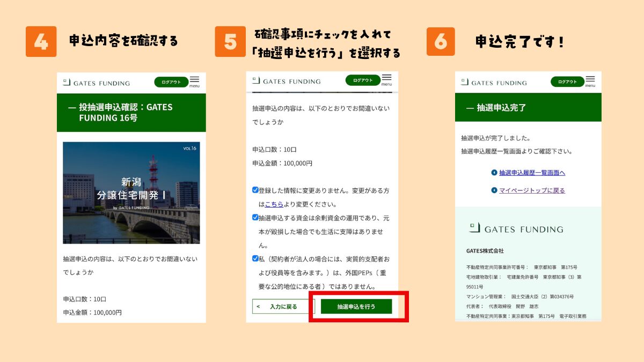Click the 代表者：代表取締役 line in footer
Screen dimensions: 644x362
[x=501, y=306]
